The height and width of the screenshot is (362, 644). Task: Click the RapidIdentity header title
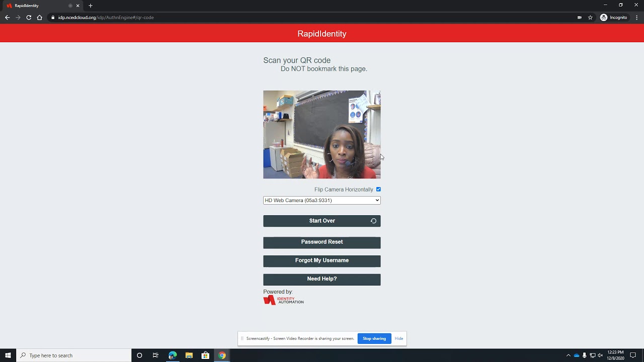click(322, 34)
